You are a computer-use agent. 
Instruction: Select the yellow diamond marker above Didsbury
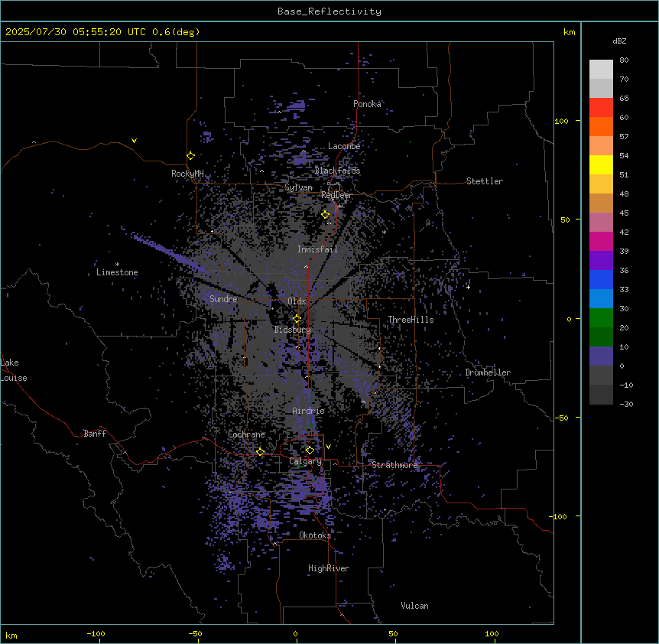297,318
